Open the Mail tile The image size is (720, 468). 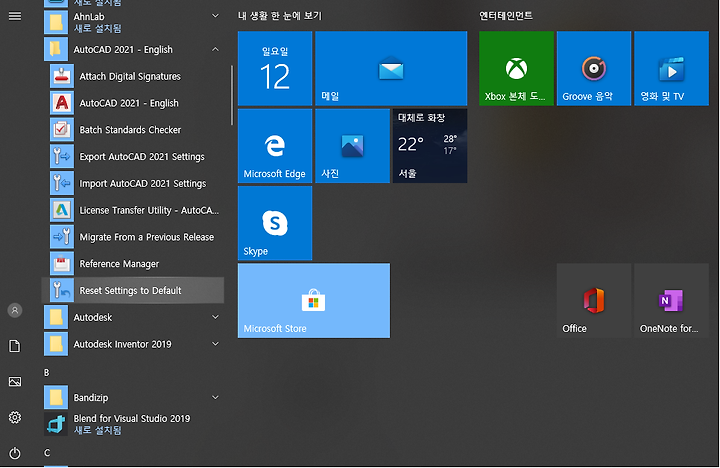pyautogui.click(x=391, y=68)
